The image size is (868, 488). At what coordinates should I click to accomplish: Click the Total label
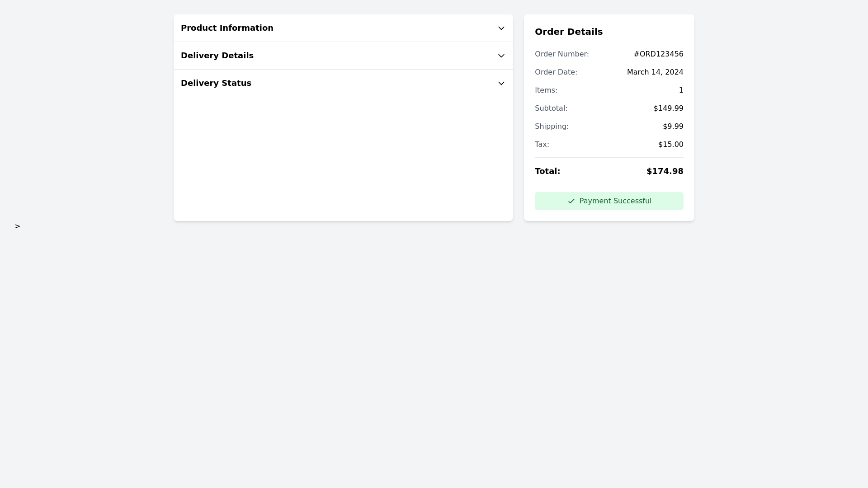click(547, 171)
